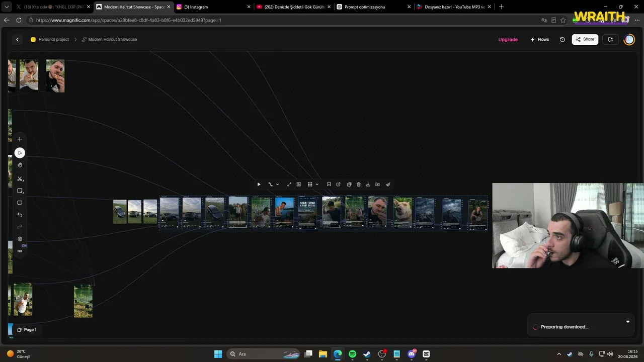This screenshot has width=644, height=362.
Task: Open browser settings and more menu
Action: tap(637, 20)
